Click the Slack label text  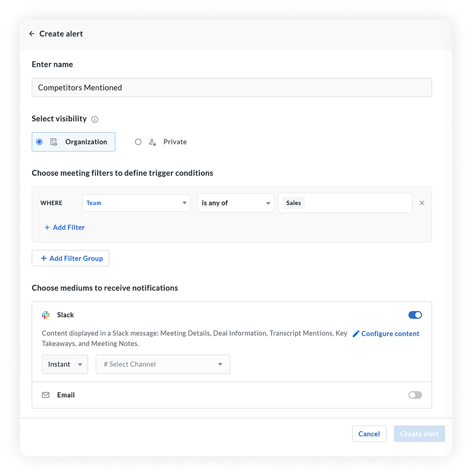pyautogui.click(x=65, y=315)
